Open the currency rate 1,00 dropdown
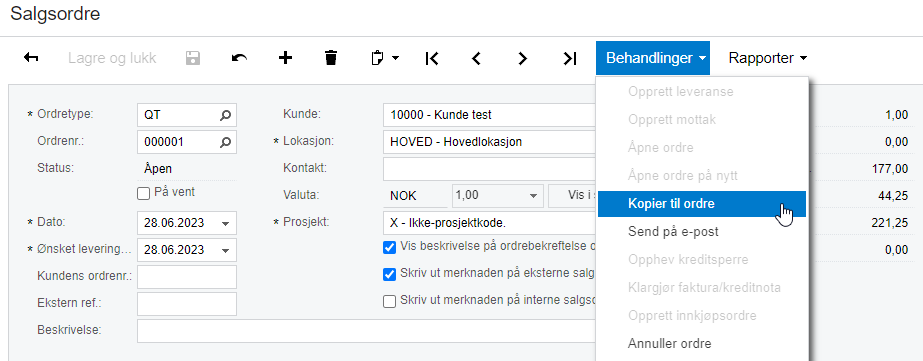The height and width of the screenshot is (361, 923). [x=533, y=196]
